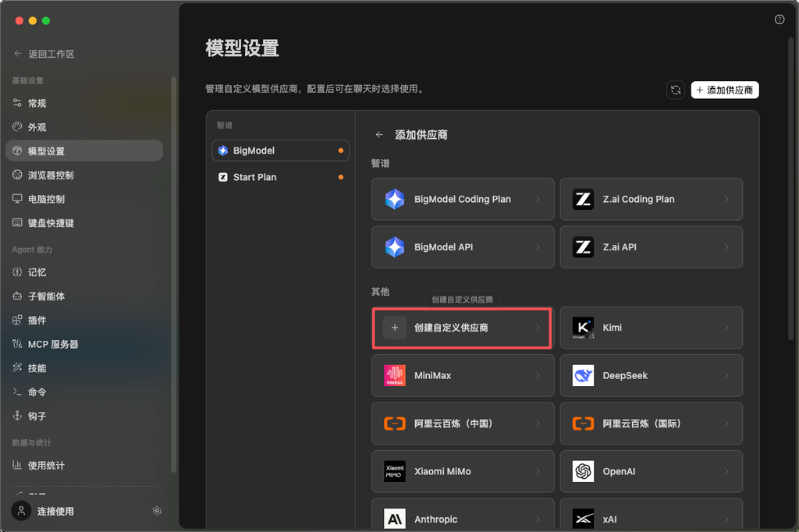This screenshot has height=532, width=799.
Task: Click the MiniMax logo icon
Action: click(394, 375)
